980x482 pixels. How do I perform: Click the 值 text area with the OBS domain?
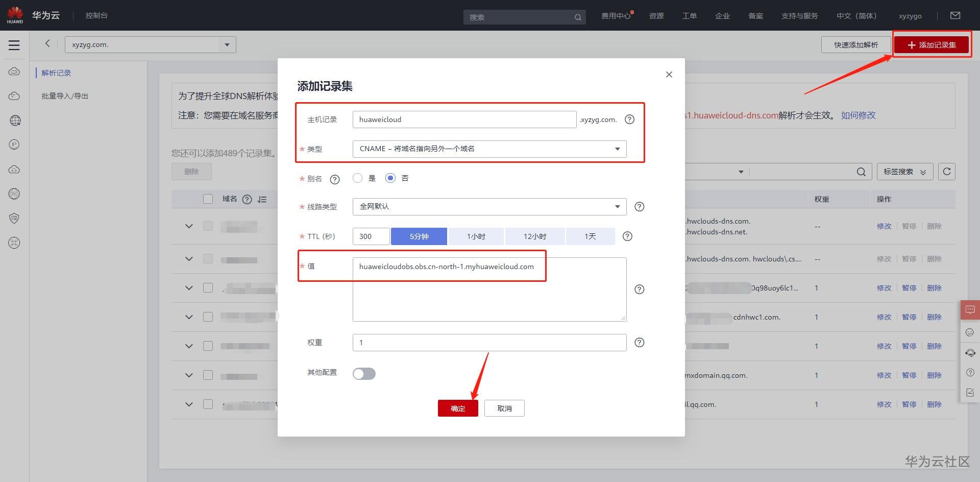tap(489, 290)
